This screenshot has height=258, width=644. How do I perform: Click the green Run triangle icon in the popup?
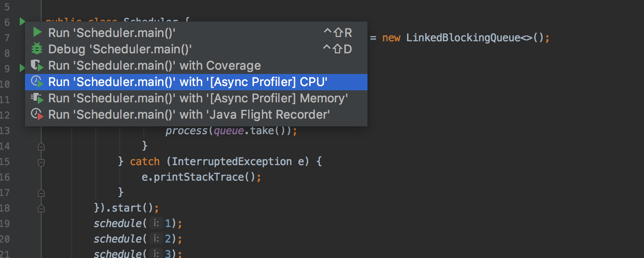pyautogui.click(x=38, y=33)
